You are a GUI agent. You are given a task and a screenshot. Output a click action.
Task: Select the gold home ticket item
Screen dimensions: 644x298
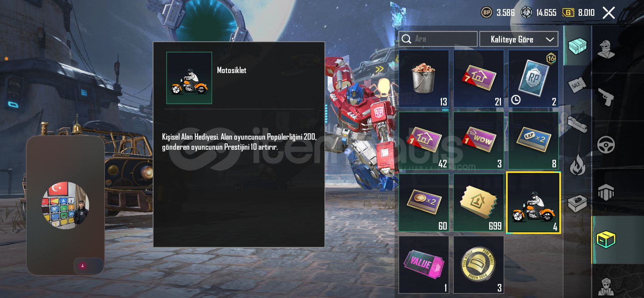tap(478, 203)
